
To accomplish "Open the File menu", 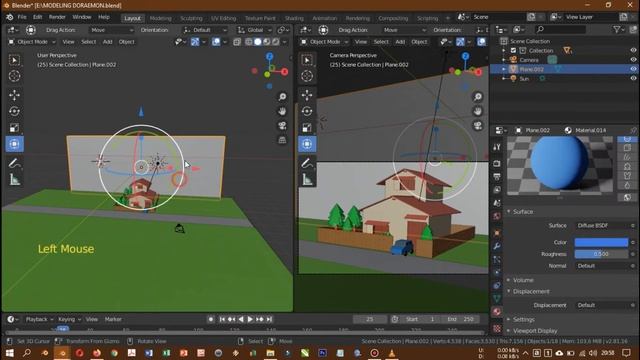I will pyautogui.click(x=22, y=17).
